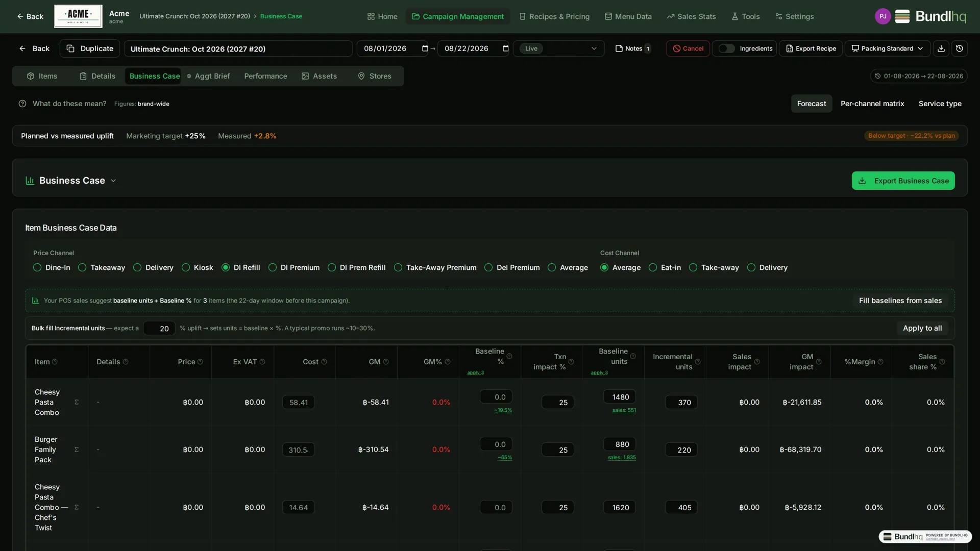Click Fill baselines from sales
Viewport: 980px width, 551px height.
click(x=900, y=300)
